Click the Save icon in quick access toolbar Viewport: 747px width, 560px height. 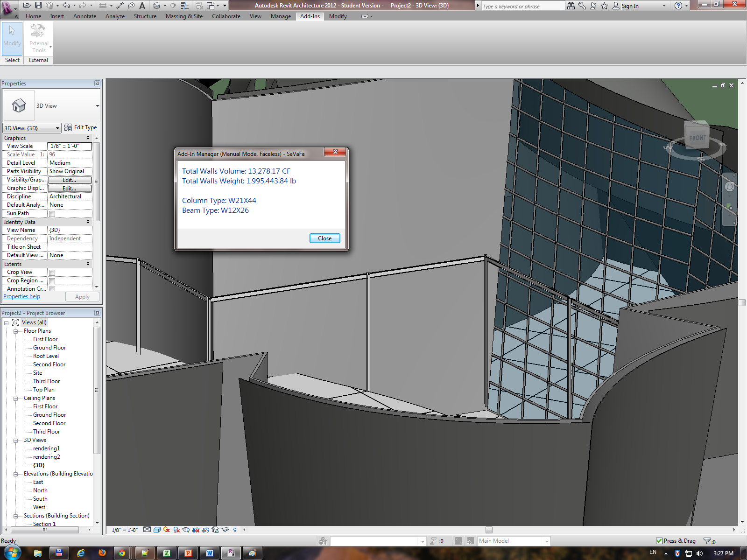(38, 6)
